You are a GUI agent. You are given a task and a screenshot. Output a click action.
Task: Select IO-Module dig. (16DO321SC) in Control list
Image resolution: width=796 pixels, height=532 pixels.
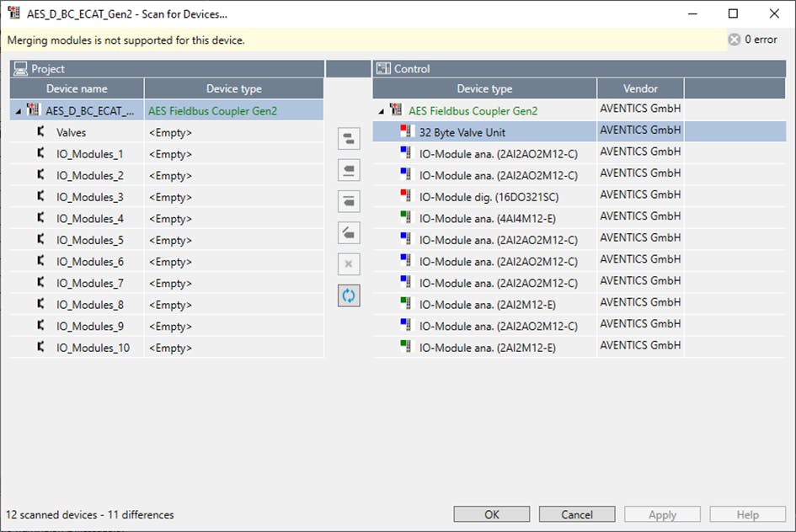[489, 197]
